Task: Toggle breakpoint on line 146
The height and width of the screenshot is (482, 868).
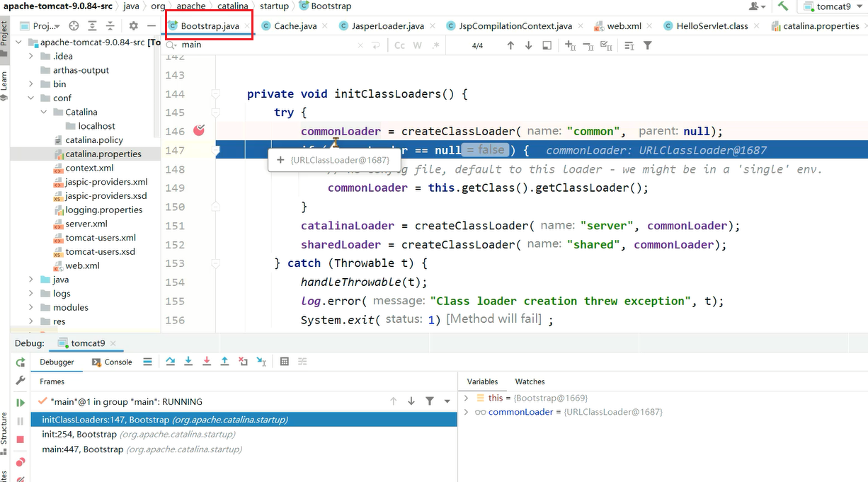Action: pos(199,131)
